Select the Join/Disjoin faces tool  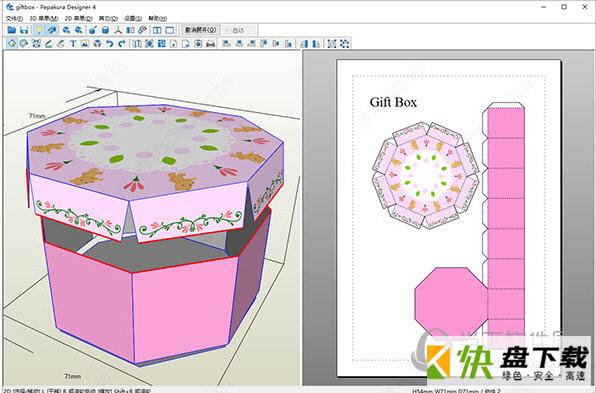tap(36, 43)
